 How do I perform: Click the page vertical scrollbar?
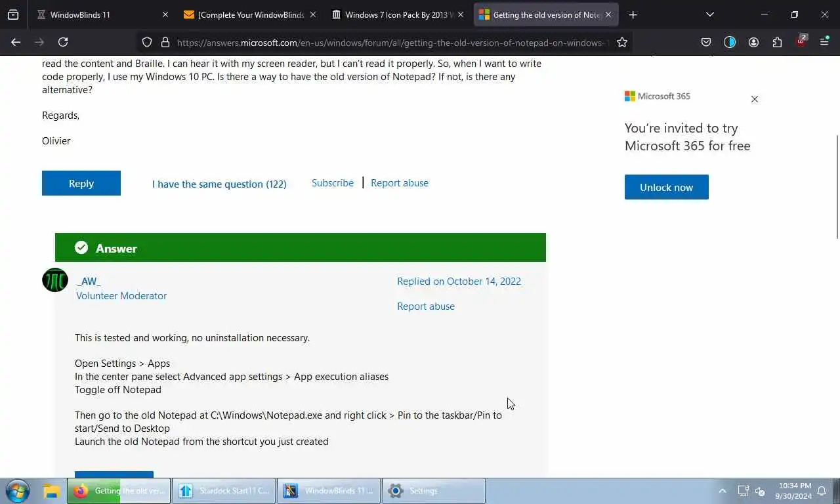pyautogui.click(x=837, y=187)
